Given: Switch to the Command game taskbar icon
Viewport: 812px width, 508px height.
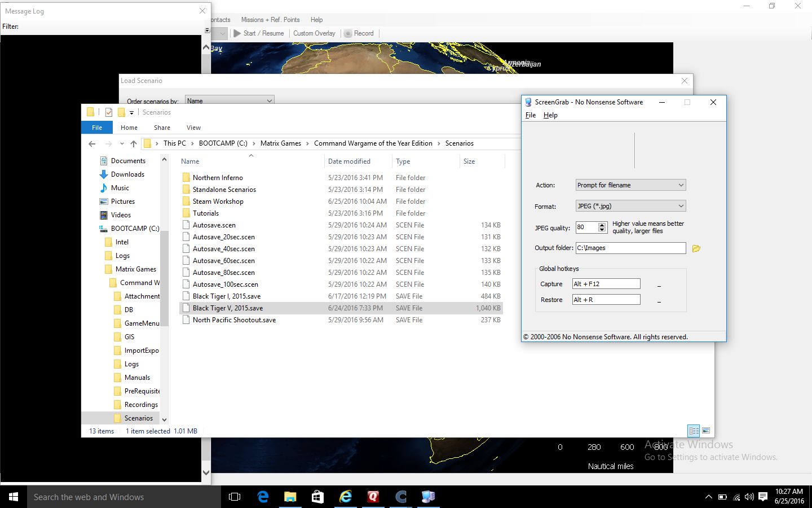Looking at the screenshot, I should click(x=400, y=497).
